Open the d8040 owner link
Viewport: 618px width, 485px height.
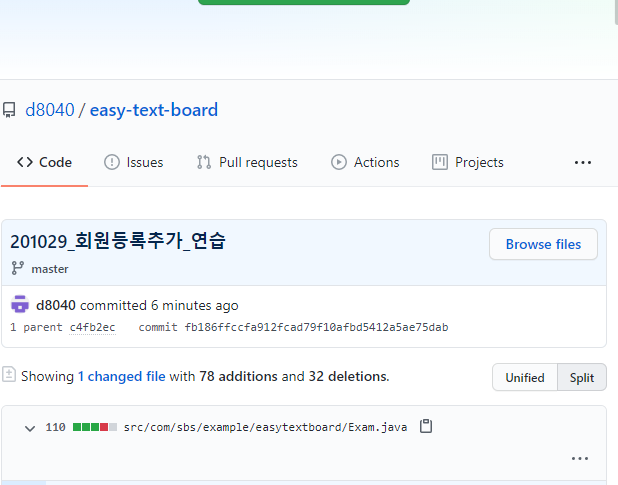pyautogui.click(x=50, y=110)
